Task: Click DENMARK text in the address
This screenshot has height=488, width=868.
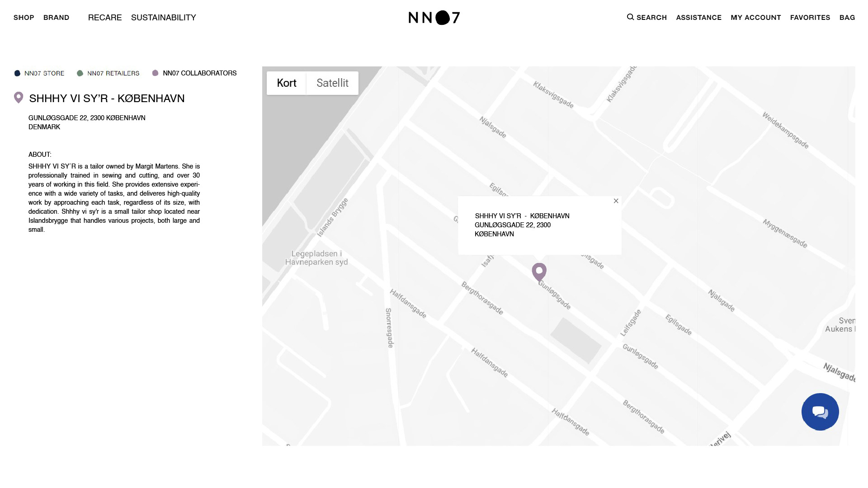Action: [x=44, y=127]
